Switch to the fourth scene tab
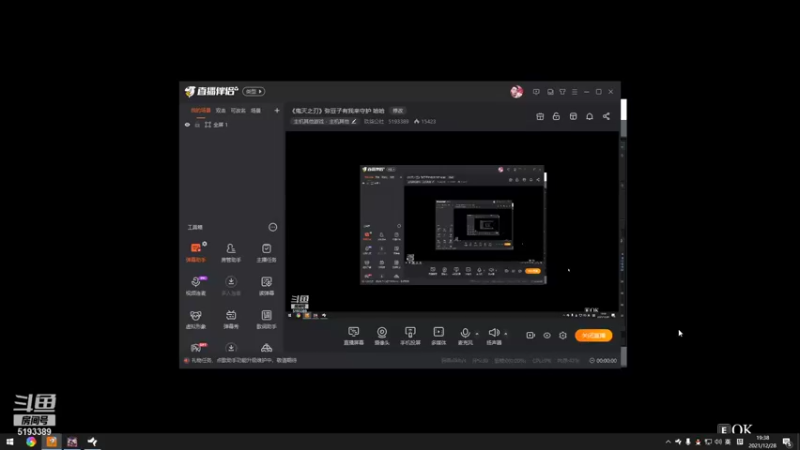800x450 pixels. point(256,110)
